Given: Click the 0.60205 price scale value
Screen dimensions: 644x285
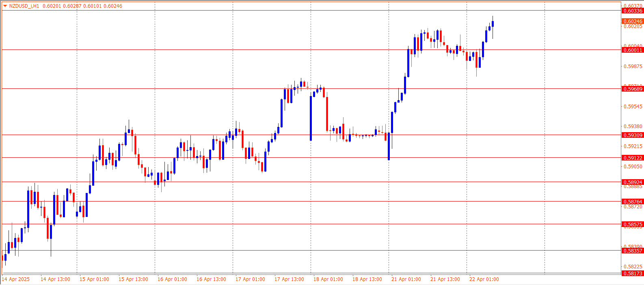Looking at the screenshot, I should 633,26.
